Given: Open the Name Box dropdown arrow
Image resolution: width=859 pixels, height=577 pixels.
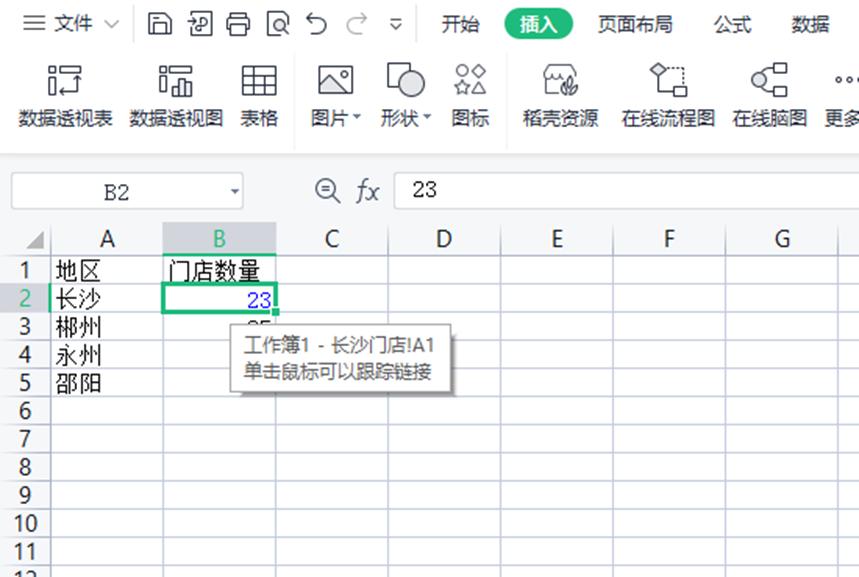Looking at the screenshot, I should (234, 189).
